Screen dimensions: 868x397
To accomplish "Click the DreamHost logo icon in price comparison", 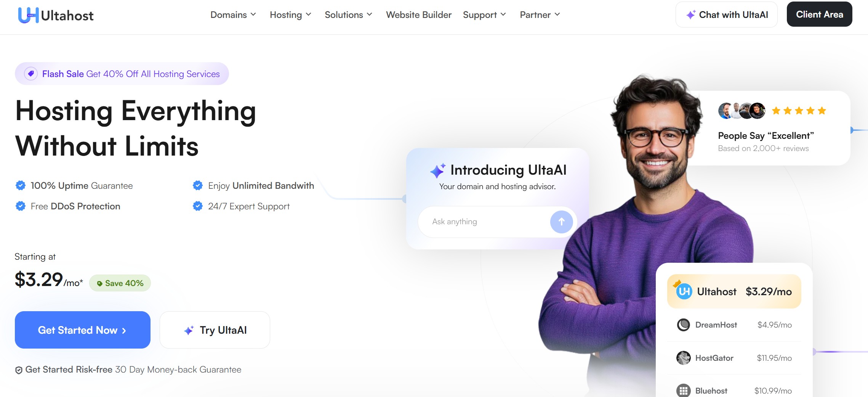I will click(x=683, y=325).
